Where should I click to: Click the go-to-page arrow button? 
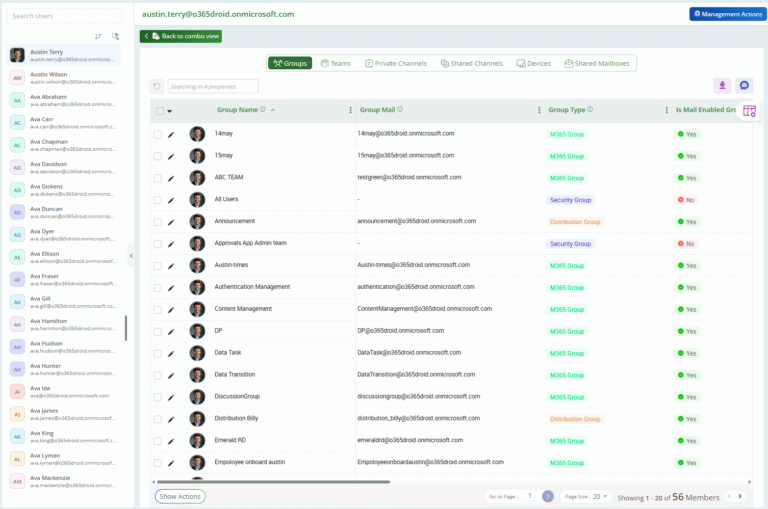[548, 496]
